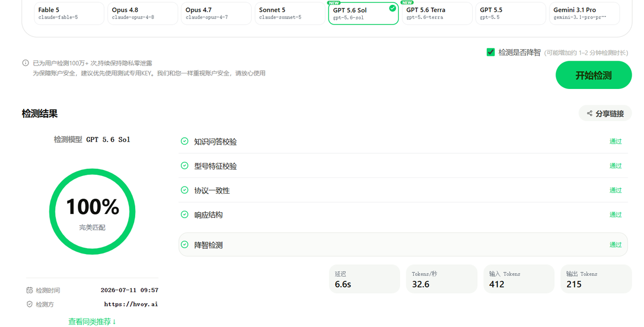
Task: Expand the 降智检测 result row
Action: pyautogui.click(x=403, y=244)
